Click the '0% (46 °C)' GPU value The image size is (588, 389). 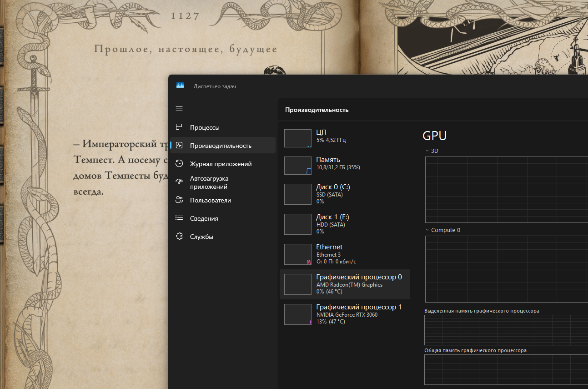click(x=329, y=292)
